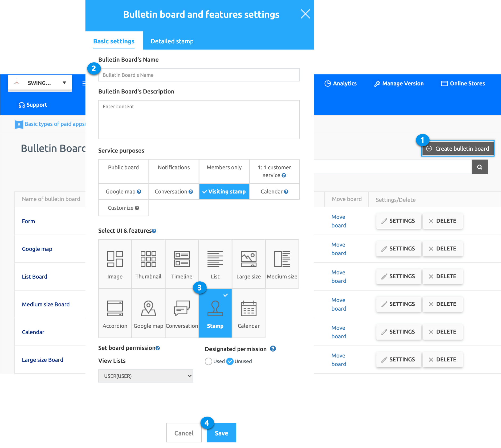Click the search magnifier button
The image size is (501, 448).
tap(479, 167)
